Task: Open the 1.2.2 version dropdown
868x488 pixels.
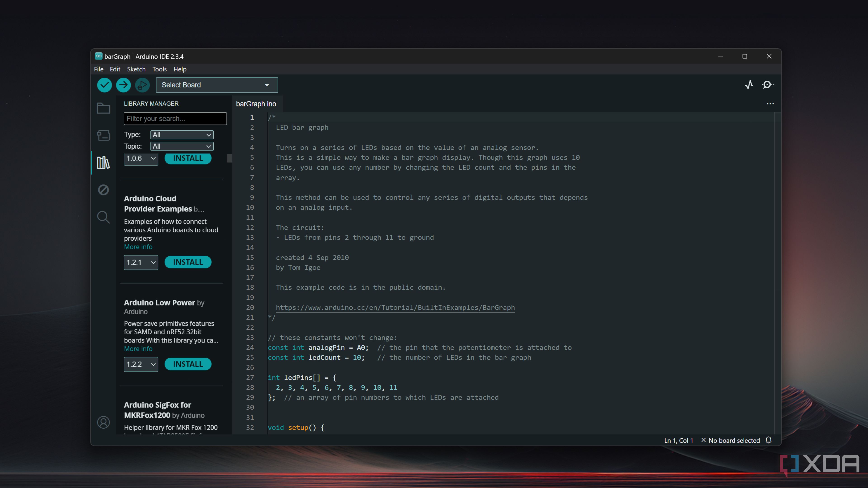Action: tap(141, 364)
